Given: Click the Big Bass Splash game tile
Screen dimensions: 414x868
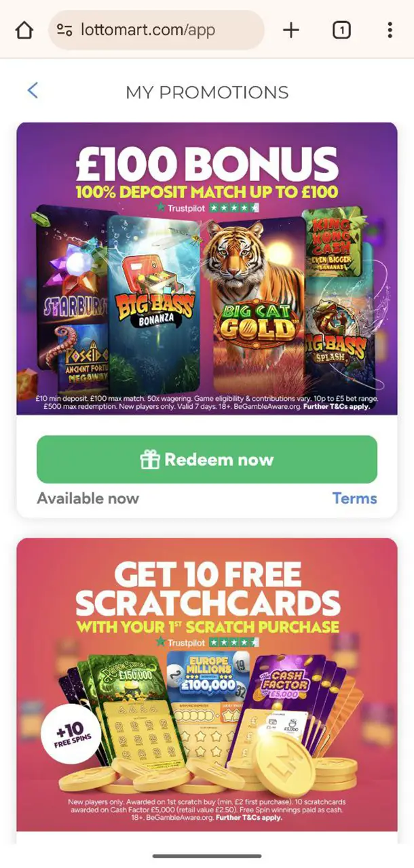Looking at the screenshot, I should click(x=339, y=332).
